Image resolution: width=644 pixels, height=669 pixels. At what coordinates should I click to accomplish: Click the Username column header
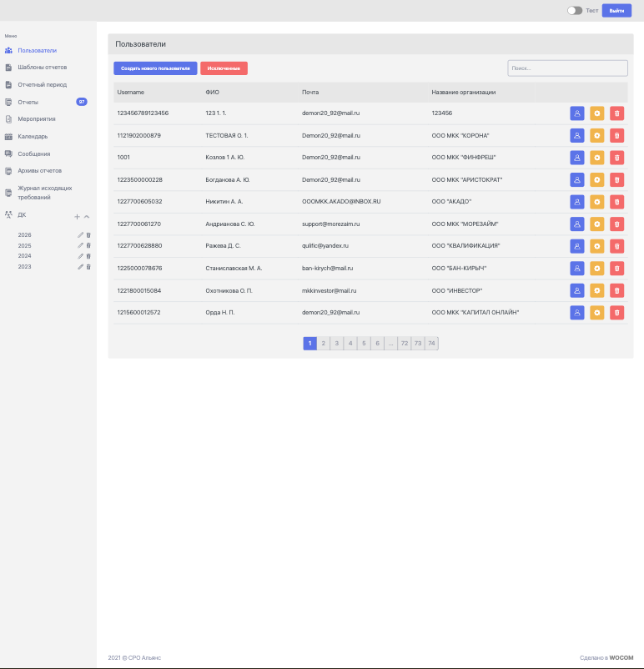[x=131, y=92]
